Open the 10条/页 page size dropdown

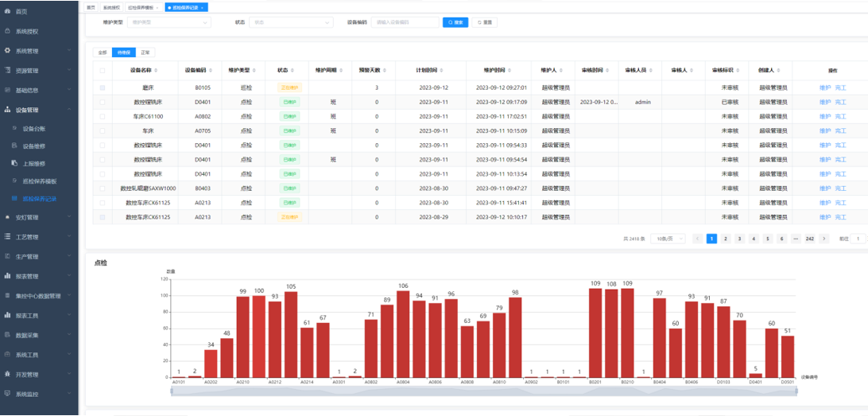[x=668, y=239]
